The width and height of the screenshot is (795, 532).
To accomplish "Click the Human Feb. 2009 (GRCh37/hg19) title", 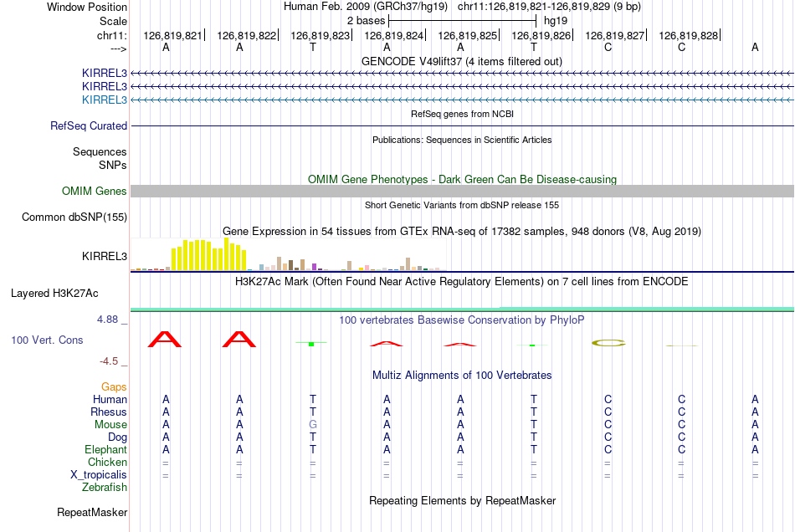I will coord(366,7).
